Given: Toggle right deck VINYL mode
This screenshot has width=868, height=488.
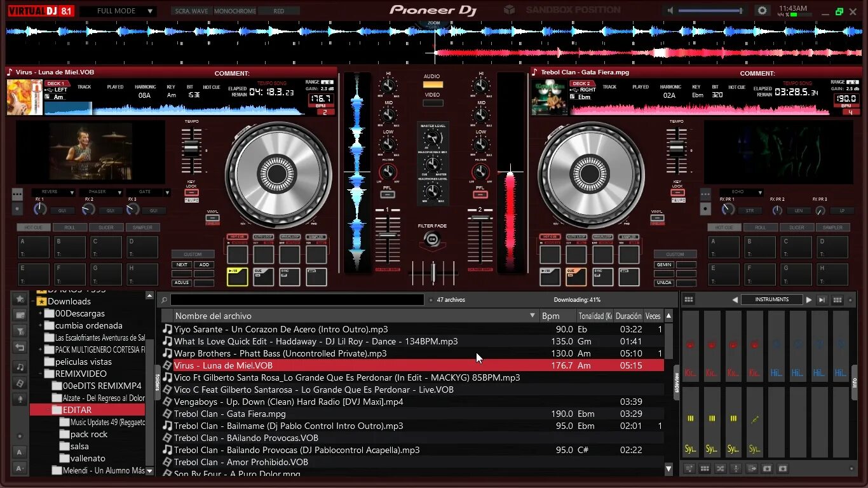Looking at the screenshot, I should [657, 218].
